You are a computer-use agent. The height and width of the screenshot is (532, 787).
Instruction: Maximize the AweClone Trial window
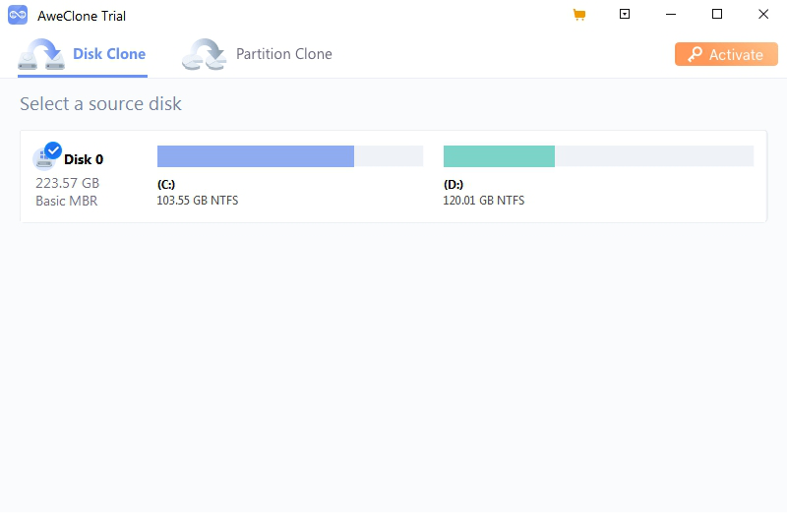click(x=717, y=15)
